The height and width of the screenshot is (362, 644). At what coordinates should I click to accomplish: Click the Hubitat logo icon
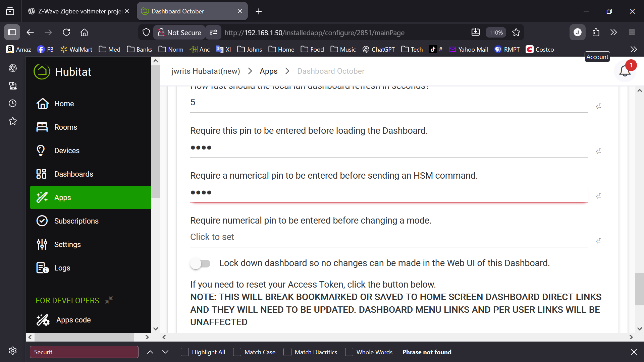tap(42, 72)
